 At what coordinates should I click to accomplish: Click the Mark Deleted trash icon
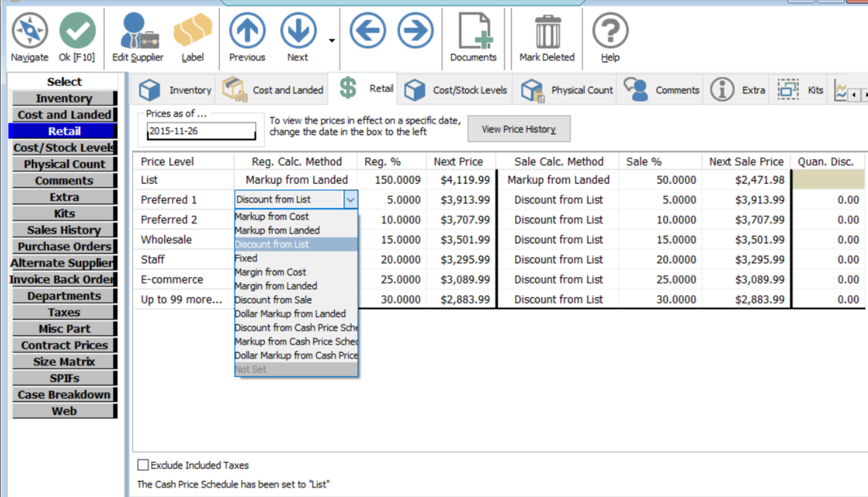pos(547,31)
